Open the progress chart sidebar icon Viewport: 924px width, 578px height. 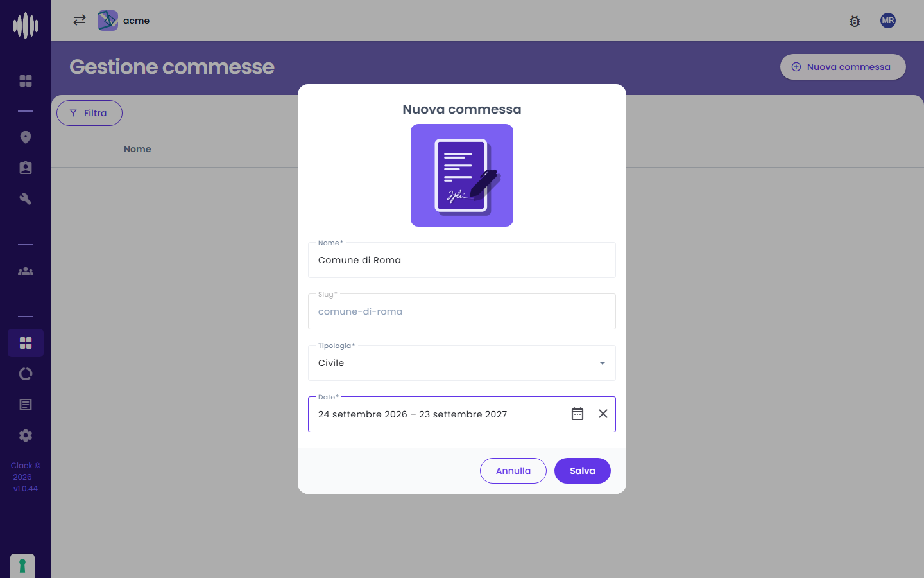point(26,374)
